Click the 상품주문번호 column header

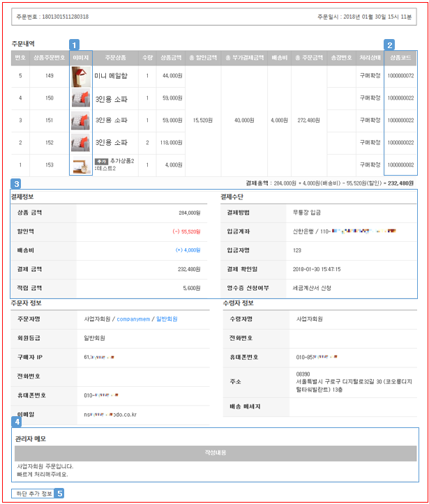click(x=50, y=58)
